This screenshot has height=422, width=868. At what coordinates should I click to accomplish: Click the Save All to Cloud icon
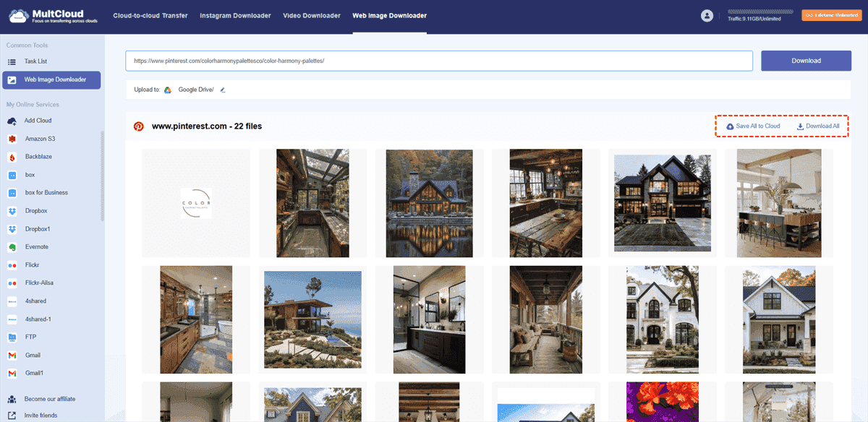coord(730,126)
